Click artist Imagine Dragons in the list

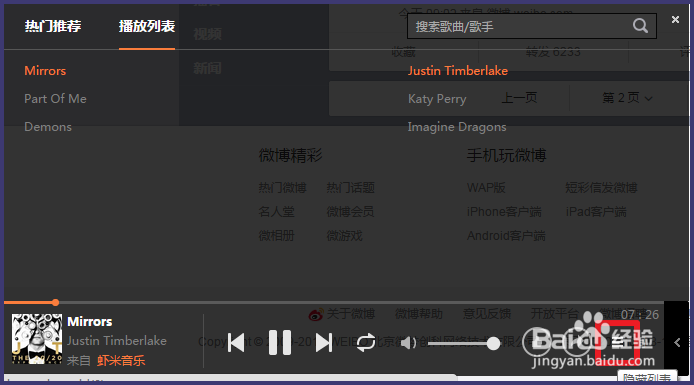457,127
